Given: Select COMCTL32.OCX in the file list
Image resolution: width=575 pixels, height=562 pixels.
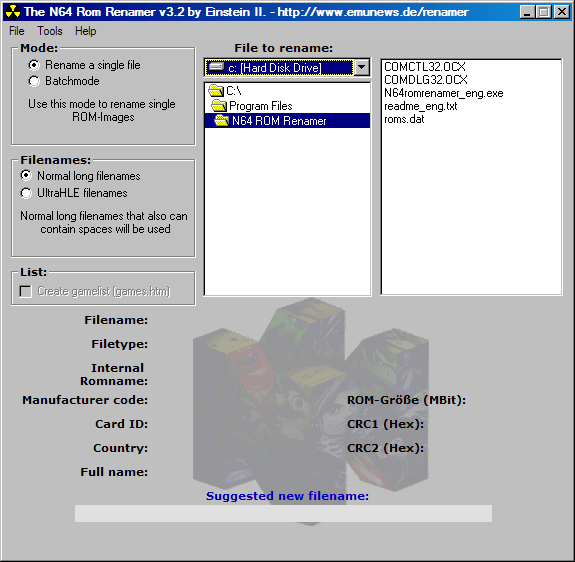Looking at the screenshot, I should point(425,67).
